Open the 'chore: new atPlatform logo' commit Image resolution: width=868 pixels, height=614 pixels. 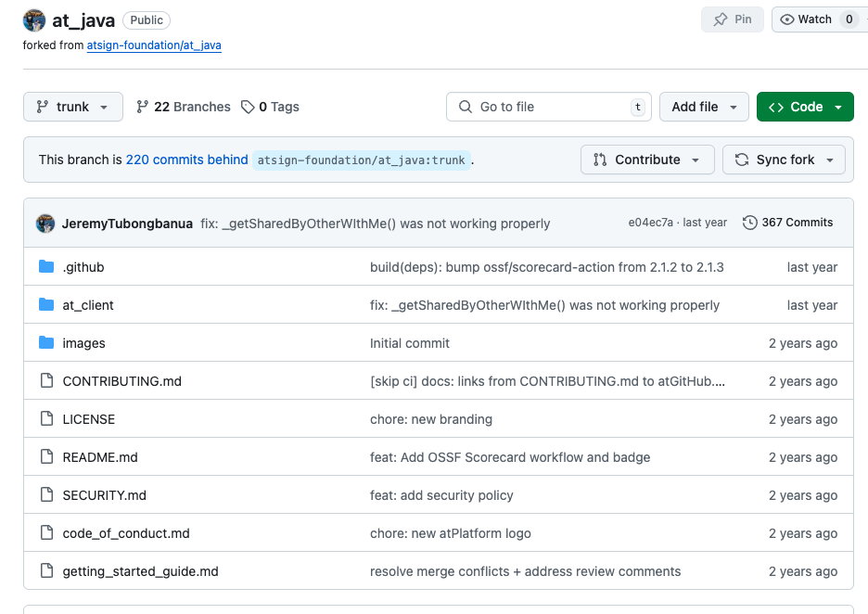tap(451, 533)
